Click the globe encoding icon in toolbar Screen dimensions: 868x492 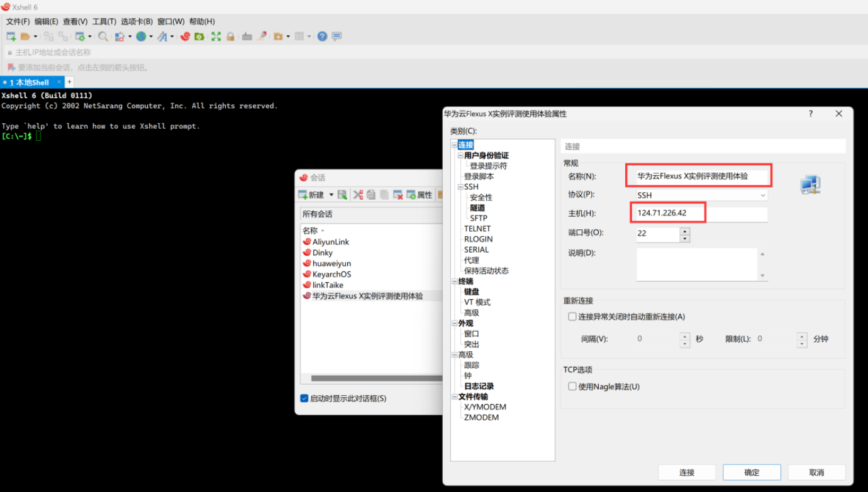point(141,36)
